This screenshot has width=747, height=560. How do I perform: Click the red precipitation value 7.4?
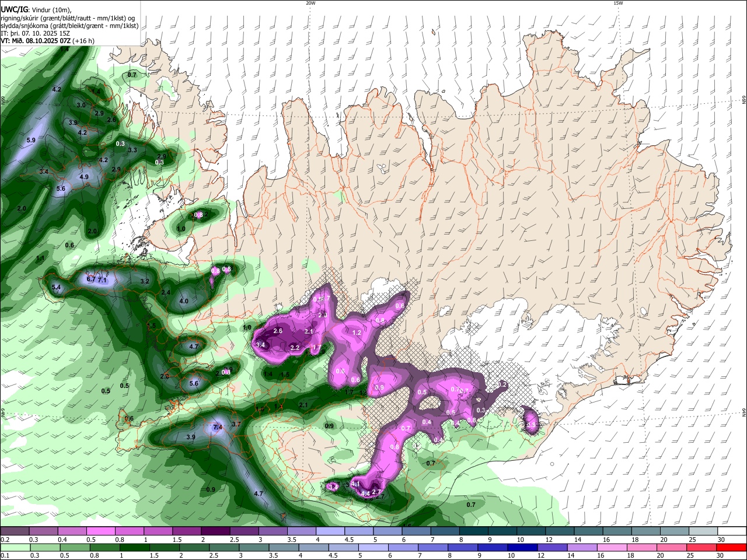coord(218,428)
